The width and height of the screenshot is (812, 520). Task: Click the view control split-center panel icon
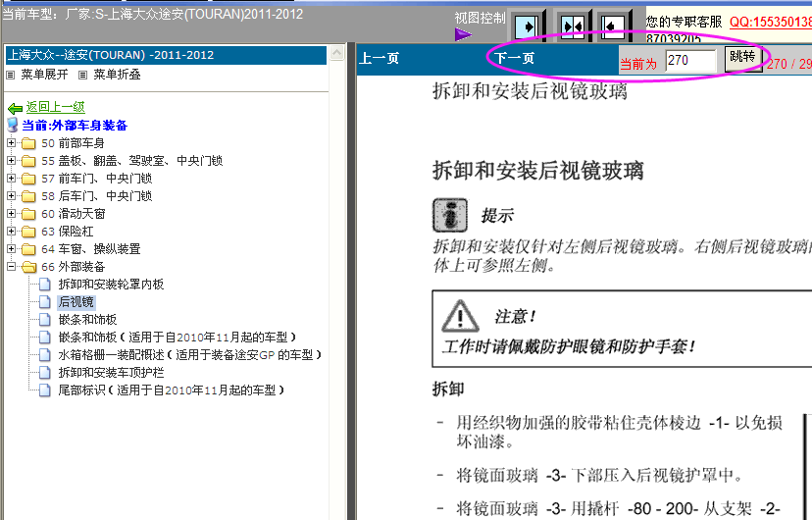tap(572, 26)
